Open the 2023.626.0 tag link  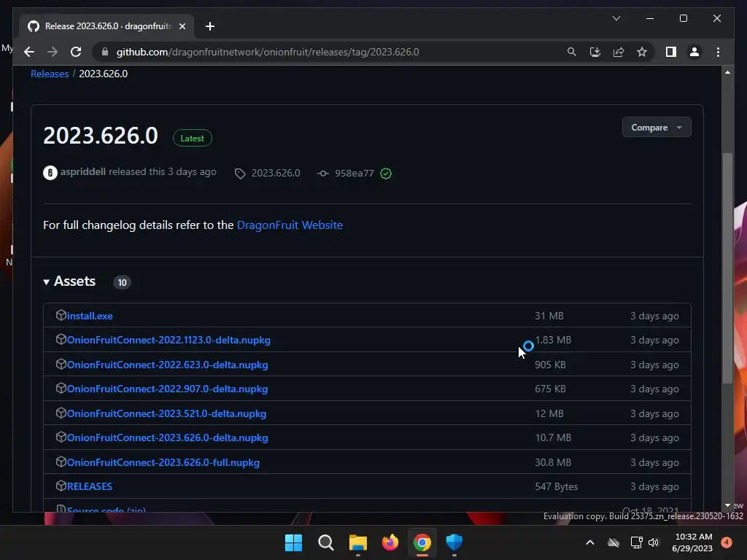point(276,174)
